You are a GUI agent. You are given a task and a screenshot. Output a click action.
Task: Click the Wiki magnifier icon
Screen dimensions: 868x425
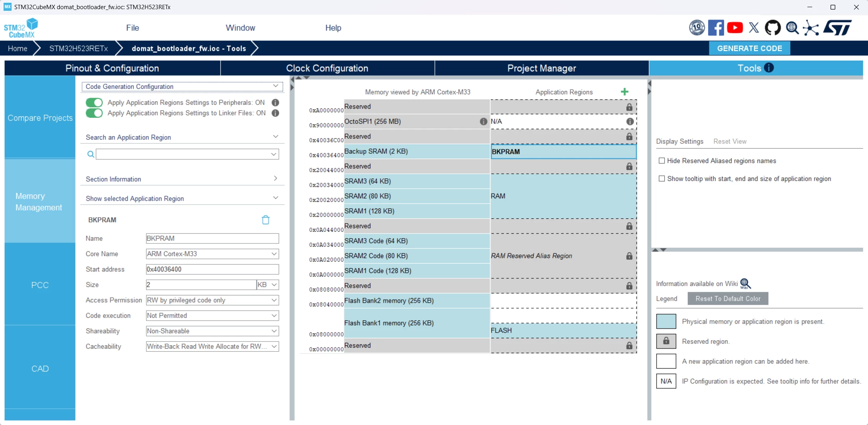(x=745, y=284)
